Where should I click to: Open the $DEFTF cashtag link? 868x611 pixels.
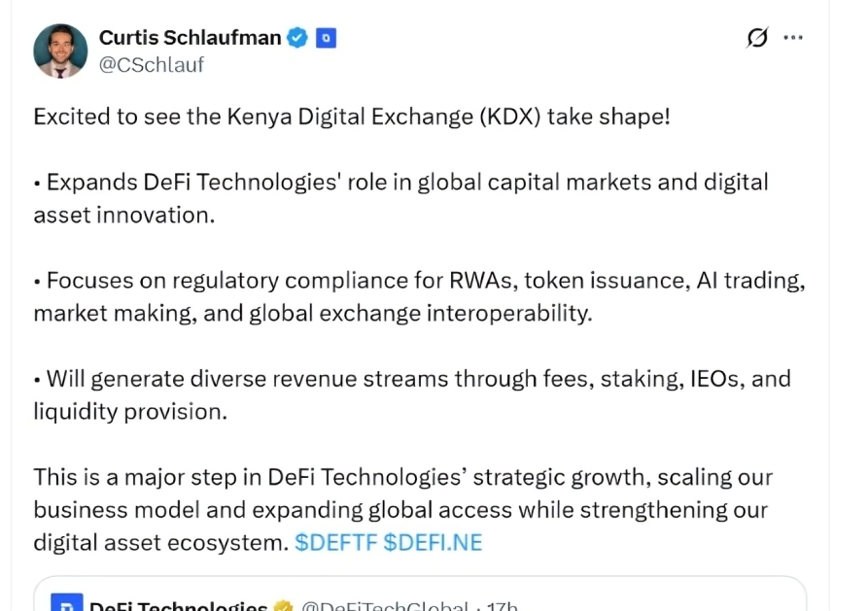[x=336, y=542]
